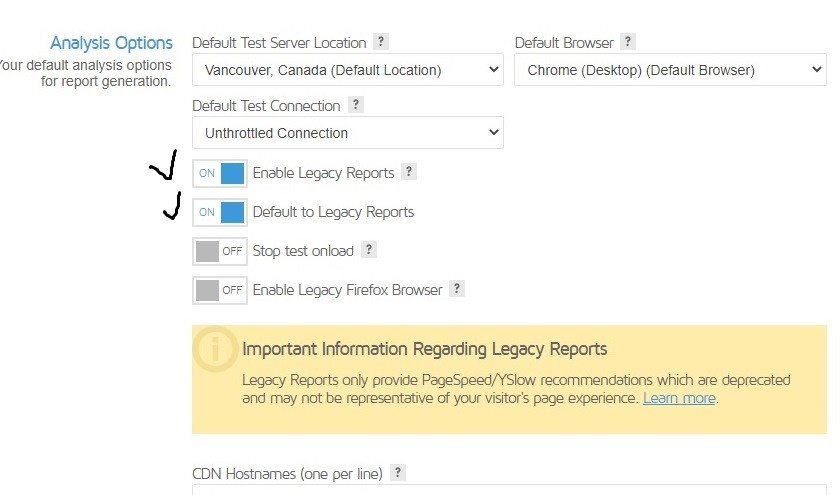Click help icon next to Default Browser
This screenshot has height=495, width=840.
pyautogui.click(x=627, y=42)
